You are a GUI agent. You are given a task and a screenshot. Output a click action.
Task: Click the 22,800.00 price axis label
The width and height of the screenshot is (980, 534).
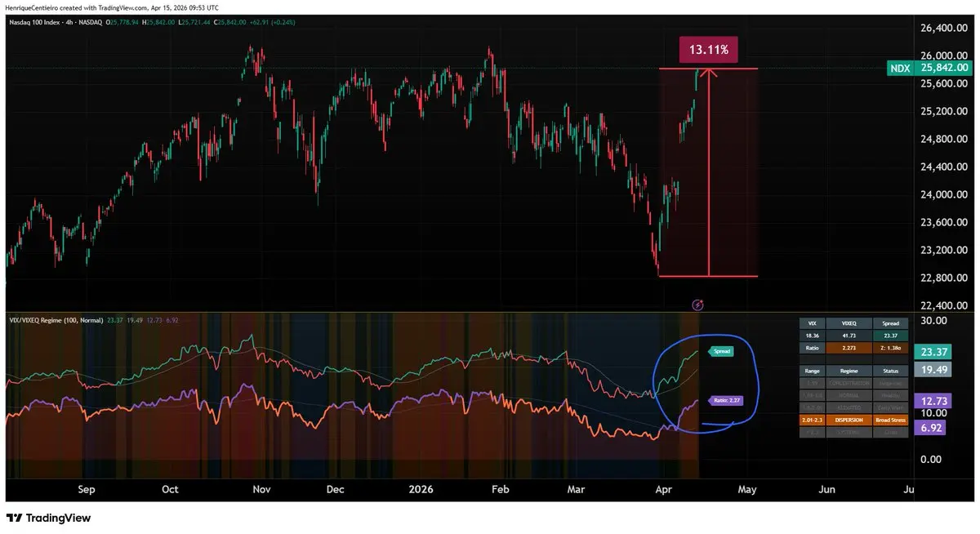tap(944, 278)
